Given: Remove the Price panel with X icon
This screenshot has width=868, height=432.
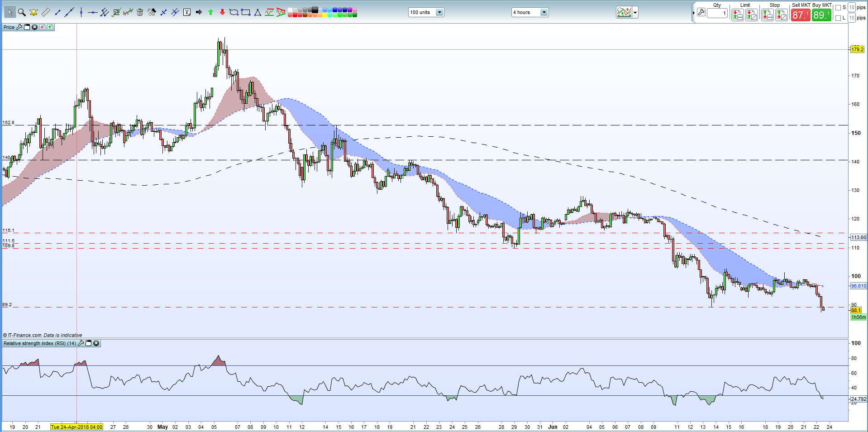Looking at the screenshot, I should (x=34, y=27).
